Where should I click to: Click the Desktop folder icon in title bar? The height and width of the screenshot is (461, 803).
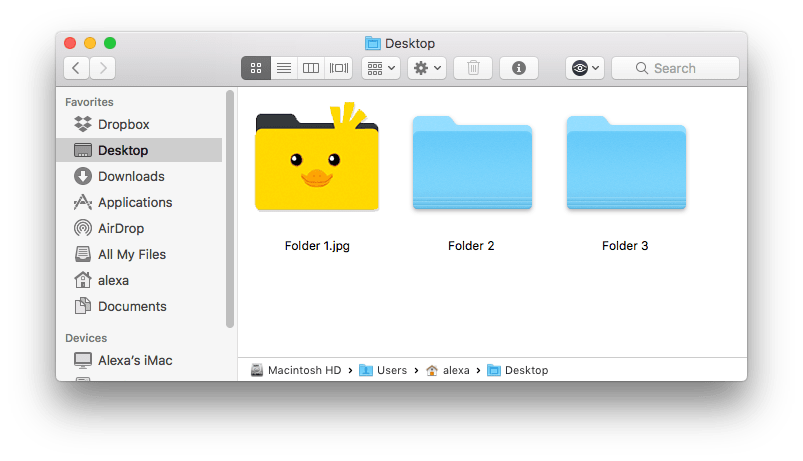[373, 44]
